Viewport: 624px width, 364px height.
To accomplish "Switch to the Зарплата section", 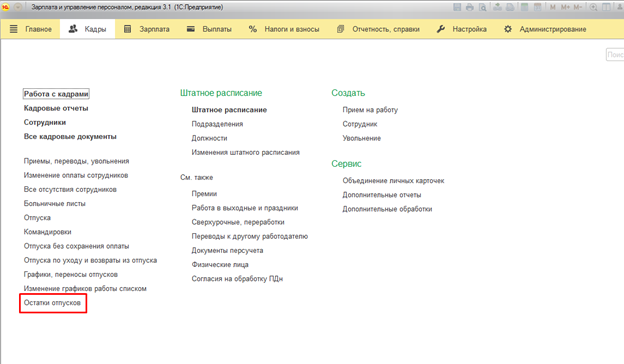I will 146,29.
